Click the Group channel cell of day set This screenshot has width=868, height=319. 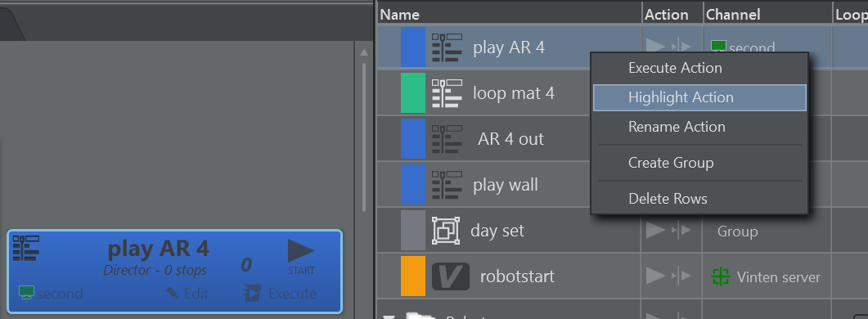(x=737, y=231)
